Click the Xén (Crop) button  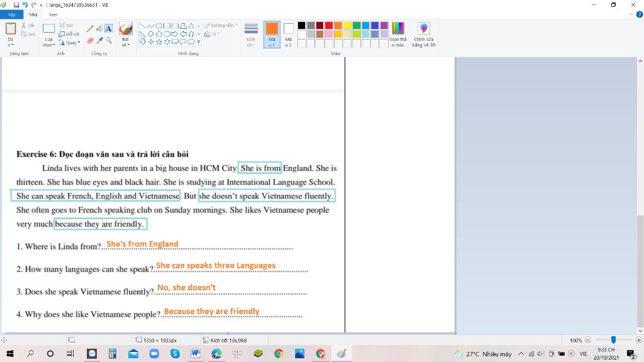(x=67, y=25)
